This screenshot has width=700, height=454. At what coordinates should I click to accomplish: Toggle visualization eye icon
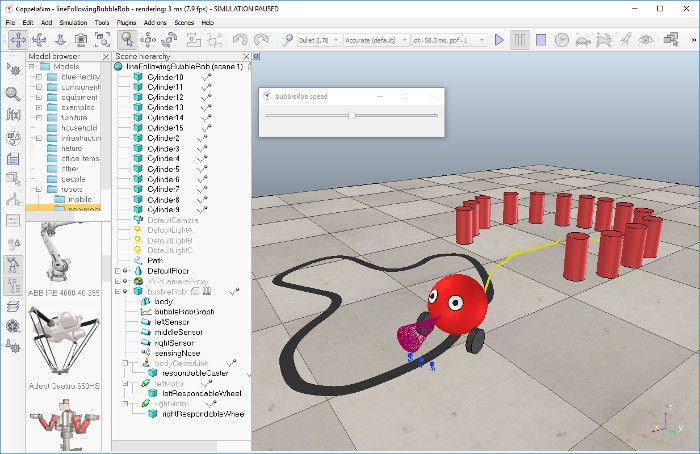point(646,40)
